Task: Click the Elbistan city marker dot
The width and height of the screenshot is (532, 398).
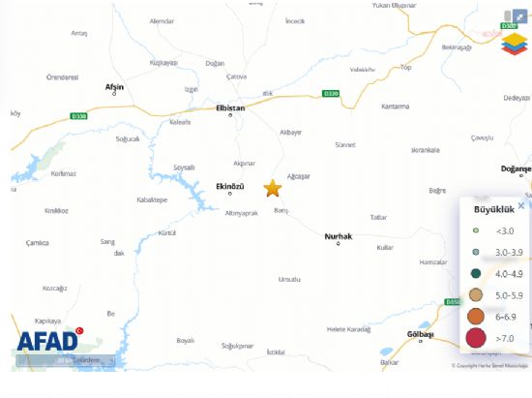Action: (x=230, y=115)
